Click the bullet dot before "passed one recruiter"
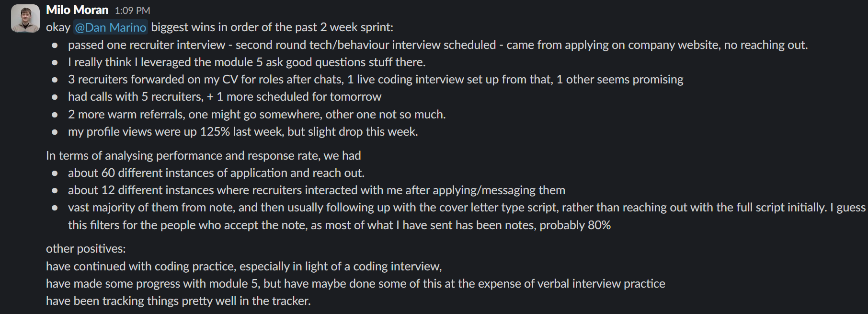Screen dimensions: 868x314 pos(55,46)
